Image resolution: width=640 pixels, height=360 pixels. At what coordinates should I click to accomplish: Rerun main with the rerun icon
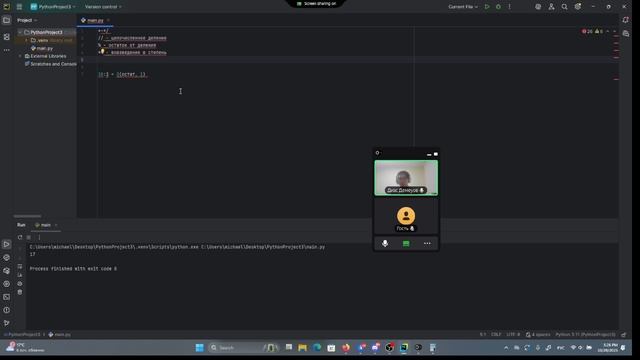(x=20, y=237)
